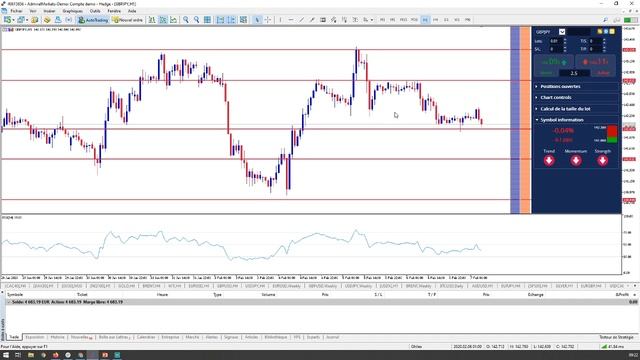Click the Momentum down arrow indicator

(576, 160)
